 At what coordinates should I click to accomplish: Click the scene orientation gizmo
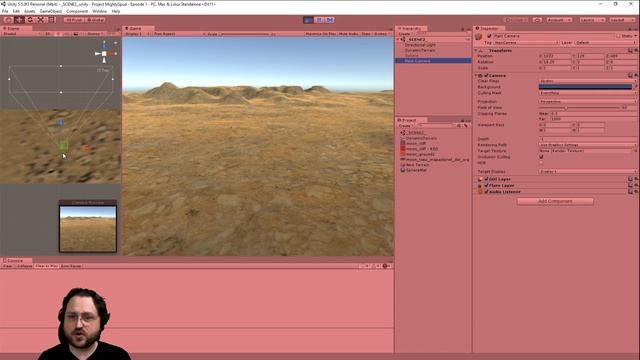(104, 53)
